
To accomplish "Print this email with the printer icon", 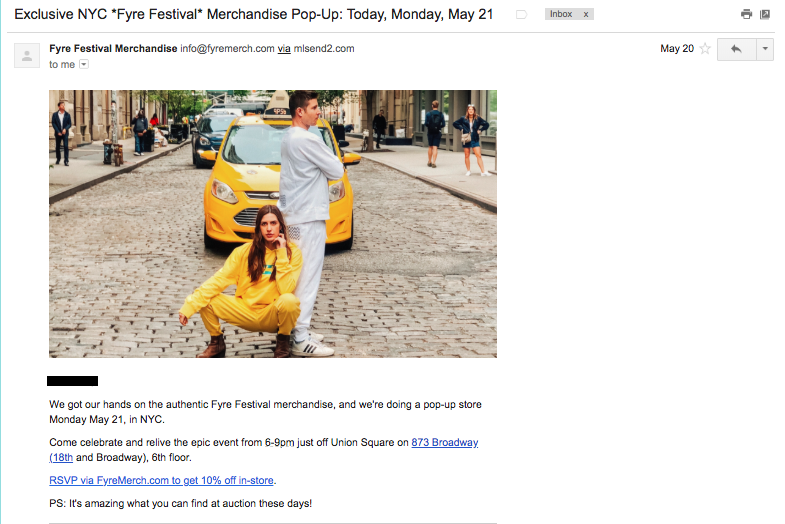I will [746, 14].
